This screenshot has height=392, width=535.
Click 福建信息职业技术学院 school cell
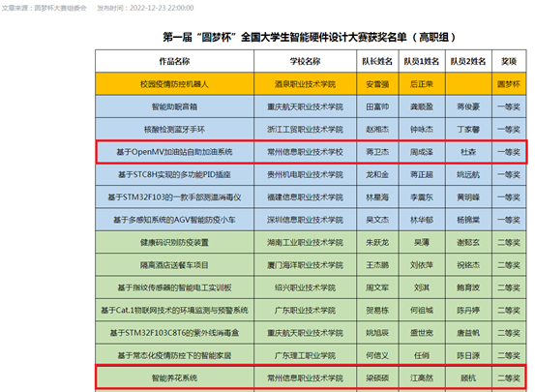(305, 197)
